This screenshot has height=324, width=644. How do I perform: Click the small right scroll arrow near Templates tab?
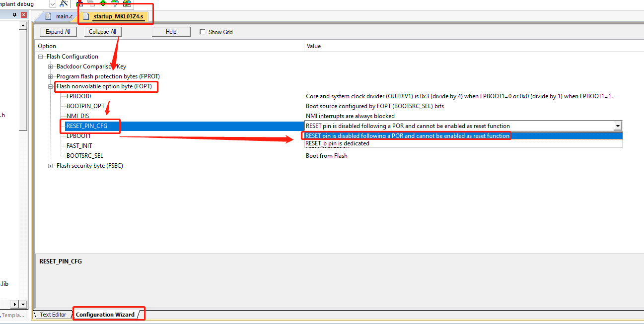[x=13, y=304]
